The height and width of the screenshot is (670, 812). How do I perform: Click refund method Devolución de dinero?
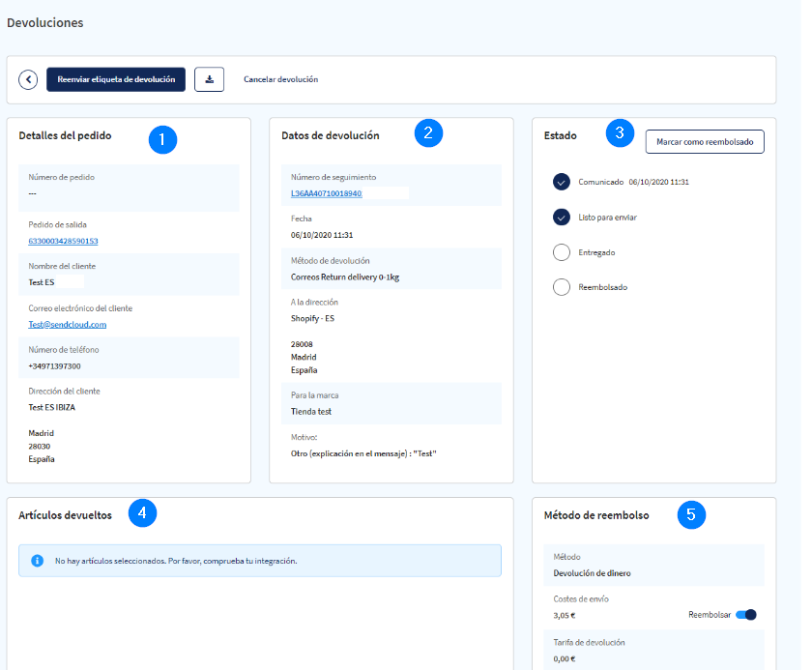coord(592,573)
